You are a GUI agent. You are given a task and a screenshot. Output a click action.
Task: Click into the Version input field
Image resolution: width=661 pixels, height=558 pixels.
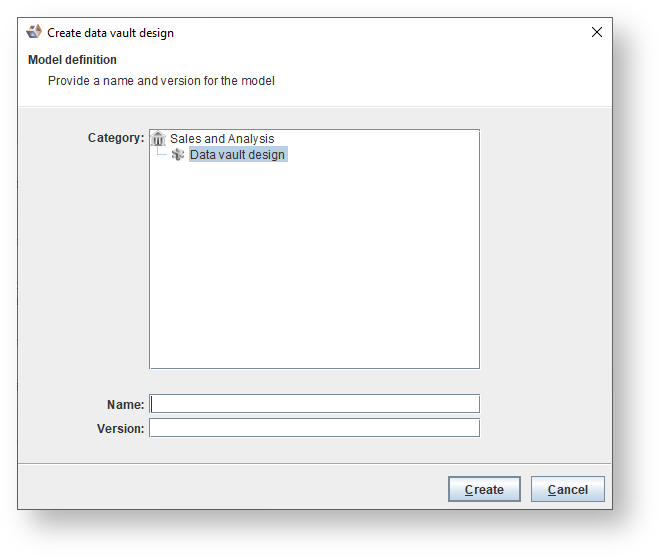pos(314,428)
